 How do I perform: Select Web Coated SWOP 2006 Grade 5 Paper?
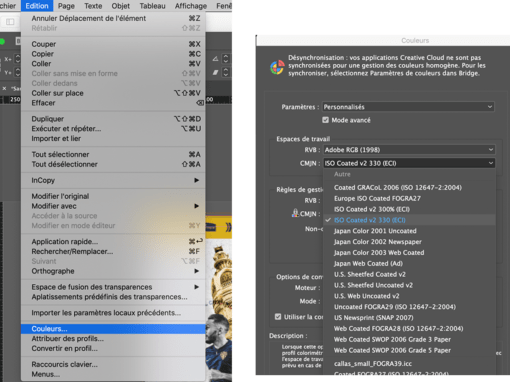pyautogui.click(x=409, y=350)
